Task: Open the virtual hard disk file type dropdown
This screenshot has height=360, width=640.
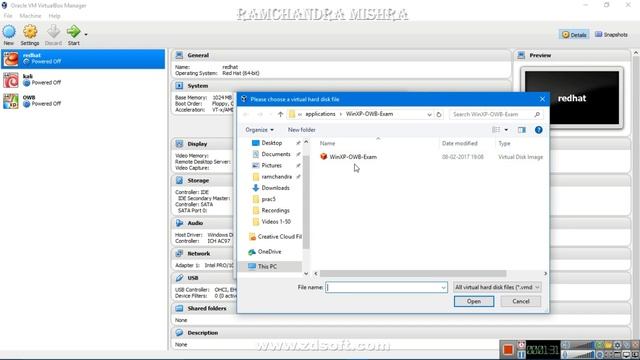Action: [497, 287]
